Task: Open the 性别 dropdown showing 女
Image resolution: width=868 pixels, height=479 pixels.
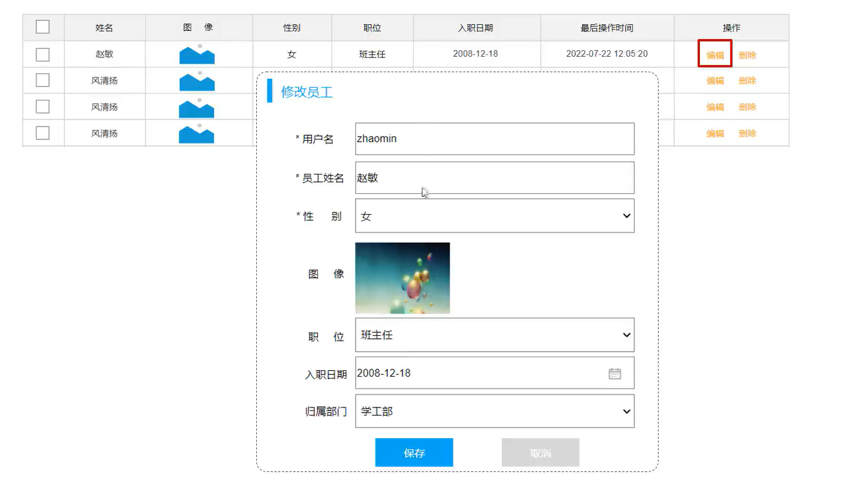Action: click(x=495, y=216)
